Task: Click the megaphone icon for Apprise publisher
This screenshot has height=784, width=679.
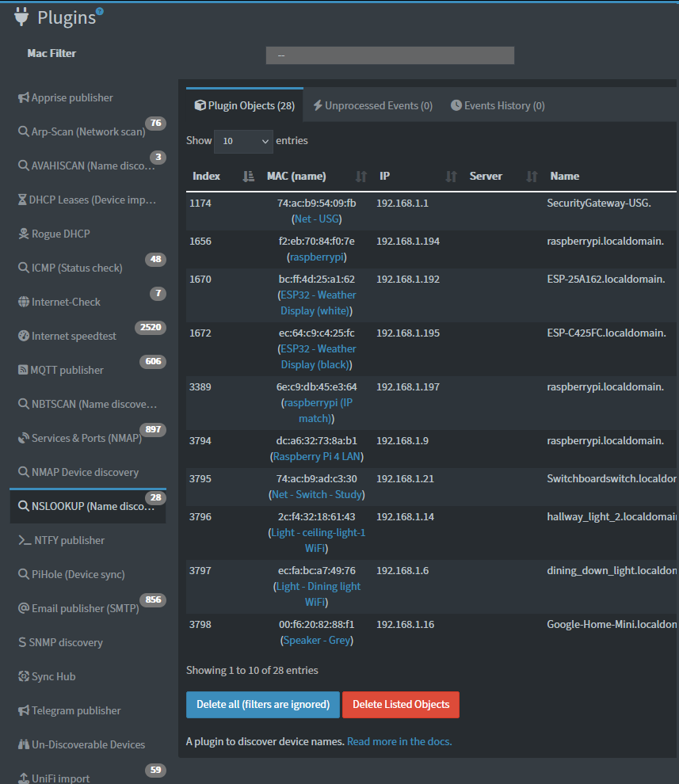Action: pos(24,97)
